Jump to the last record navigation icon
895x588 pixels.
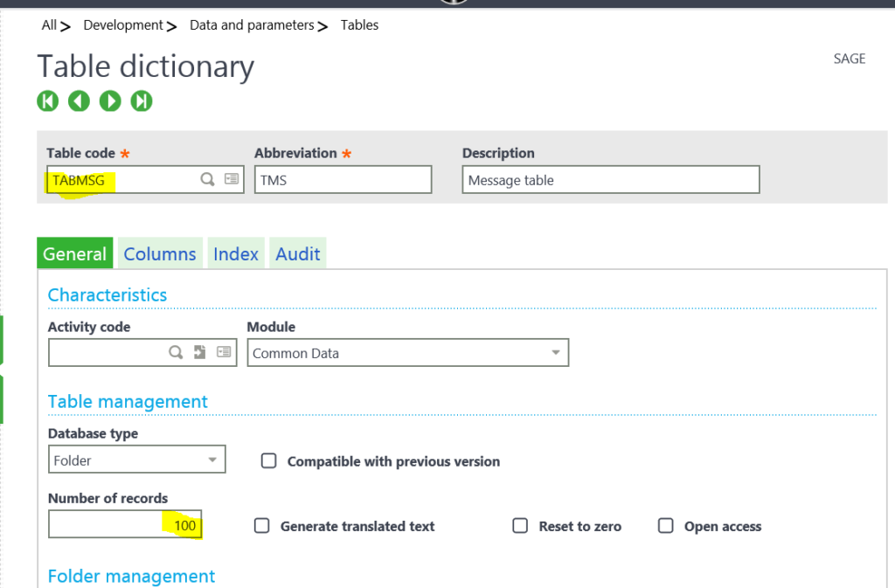coord(142,100)
